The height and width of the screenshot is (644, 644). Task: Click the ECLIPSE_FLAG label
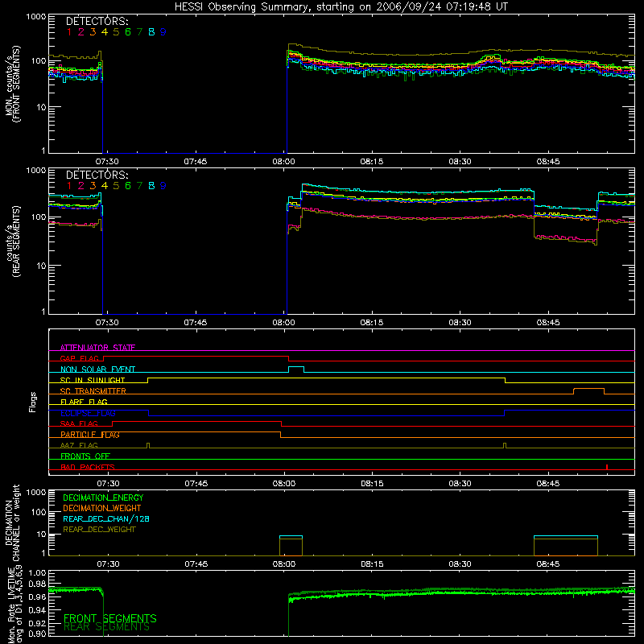(88, 413)
